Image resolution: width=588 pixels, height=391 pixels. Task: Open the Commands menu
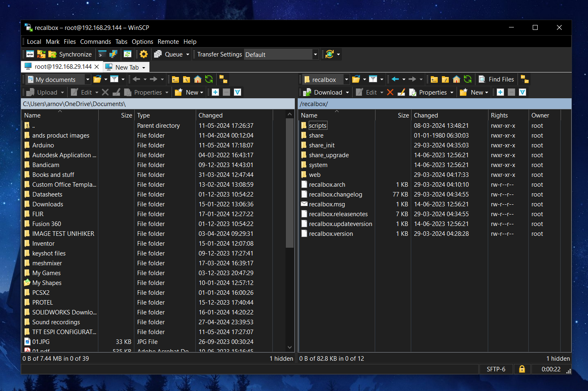tap(95, 41)
